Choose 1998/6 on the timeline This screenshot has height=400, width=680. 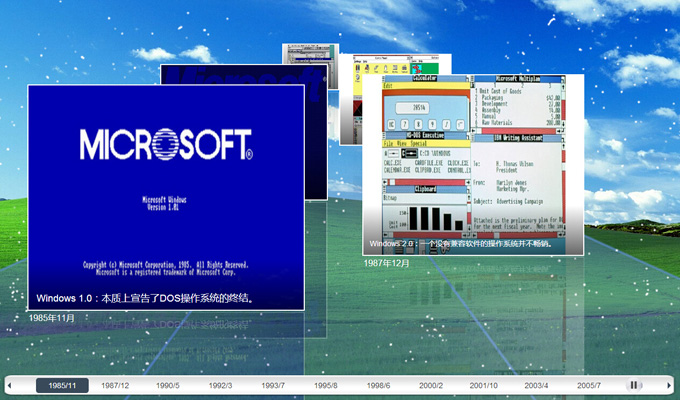378,385
